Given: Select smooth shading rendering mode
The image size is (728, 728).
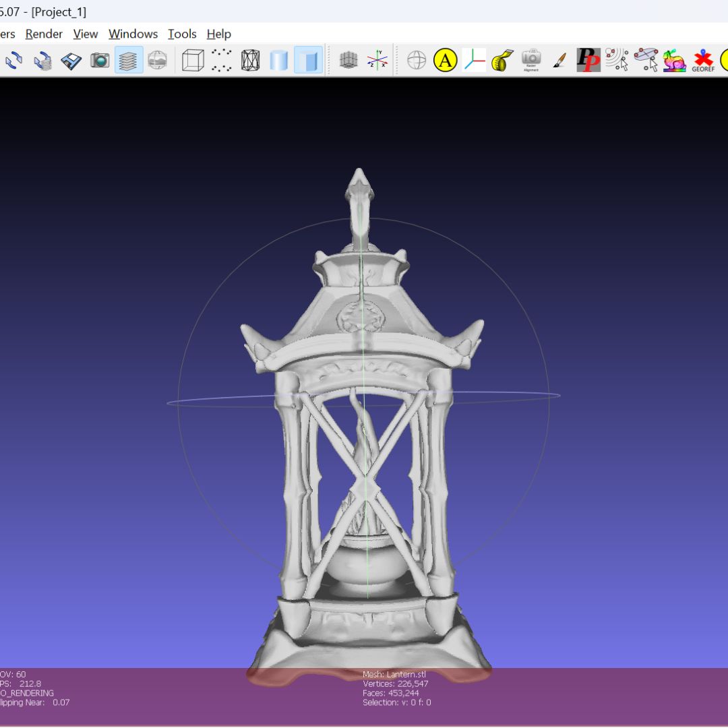Looking at the screenshot, I should 307,59.
